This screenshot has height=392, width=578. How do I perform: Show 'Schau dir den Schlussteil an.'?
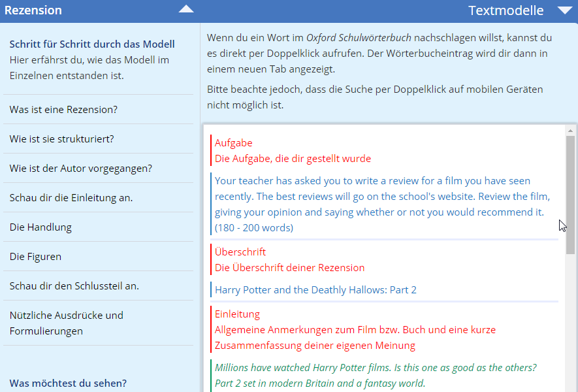(x=74, y=286)
